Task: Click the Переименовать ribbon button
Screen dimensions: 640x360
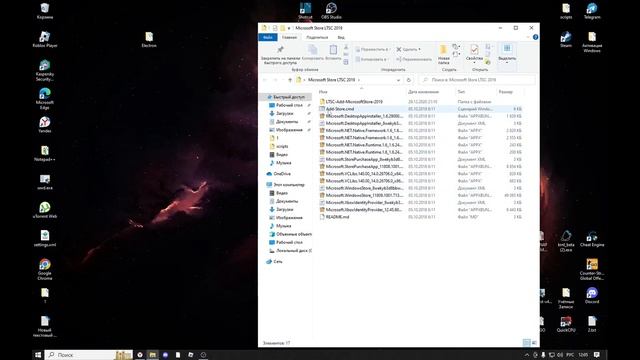Action: pos(414,59)
